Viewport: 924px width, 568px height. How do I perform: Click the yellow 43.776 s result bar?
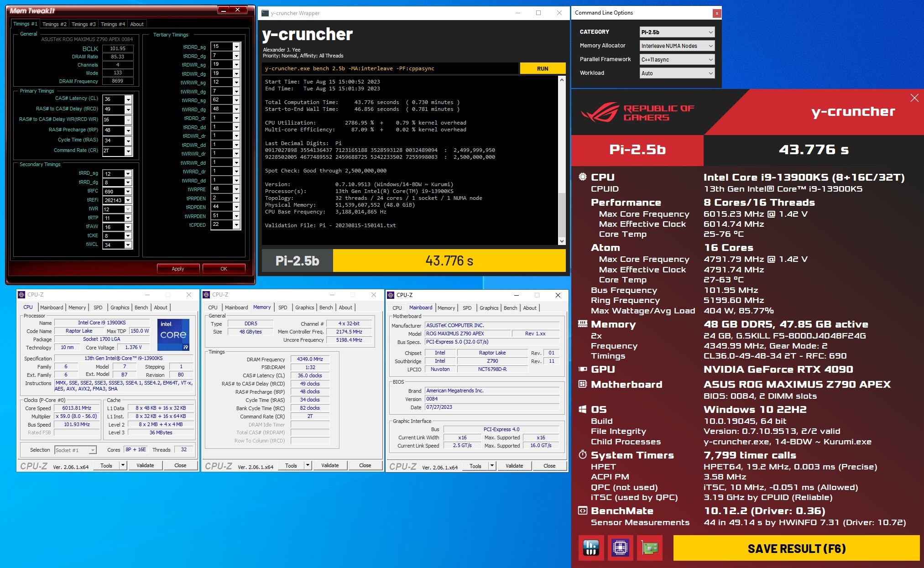[x=449, y=261]
